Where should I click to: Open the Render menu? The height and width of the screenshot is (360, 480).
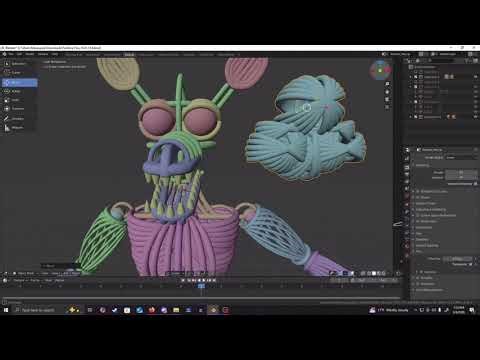[30, 54]
